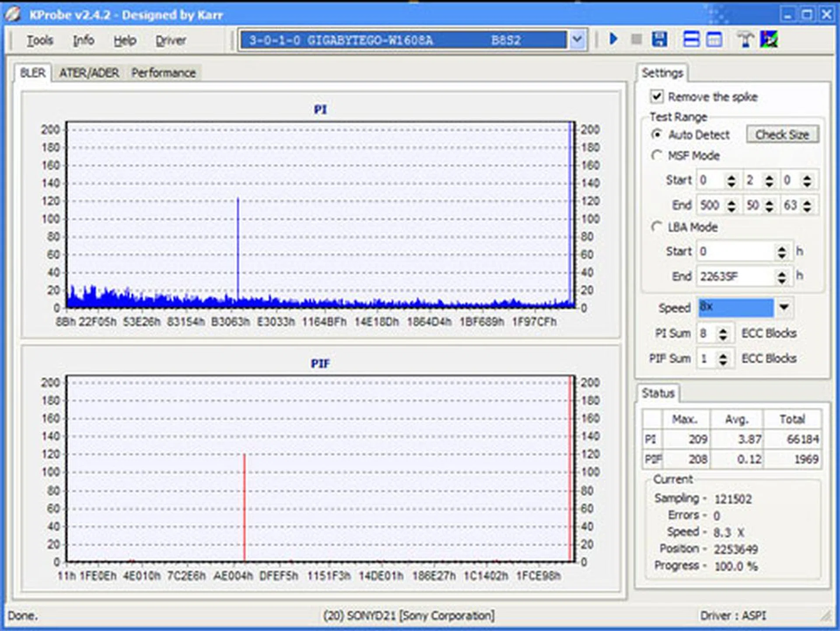840x631 pixels.
Task: Select the MSF Mode radio button
Action: [656, 155]
